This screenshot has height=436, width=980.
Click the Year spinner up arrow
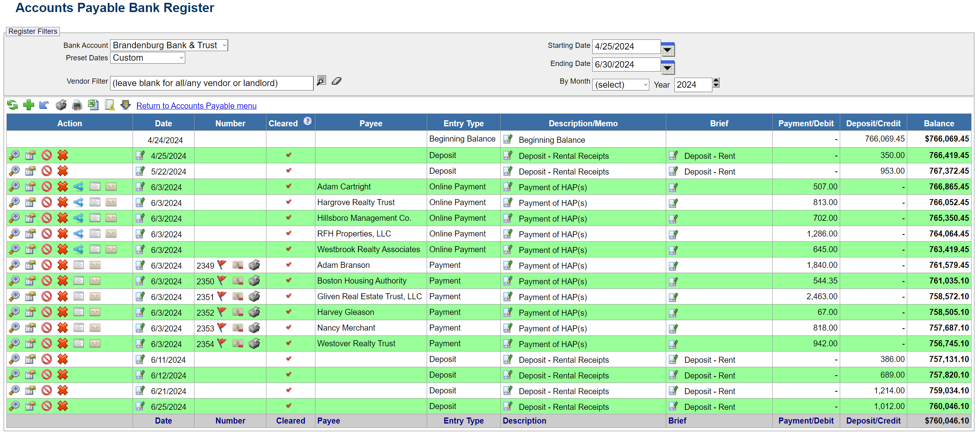point(716,80)
